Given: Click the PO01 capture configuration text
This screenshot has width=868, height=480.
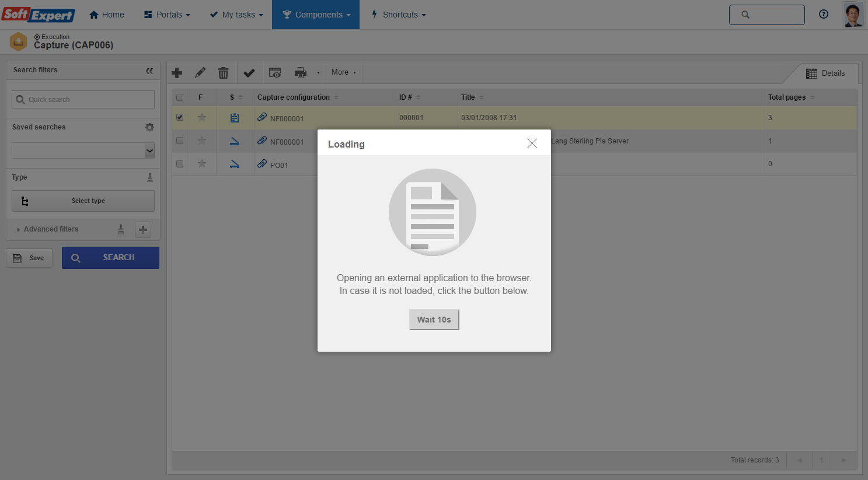Looking at the screenshot, I should (x=279, y=166).
